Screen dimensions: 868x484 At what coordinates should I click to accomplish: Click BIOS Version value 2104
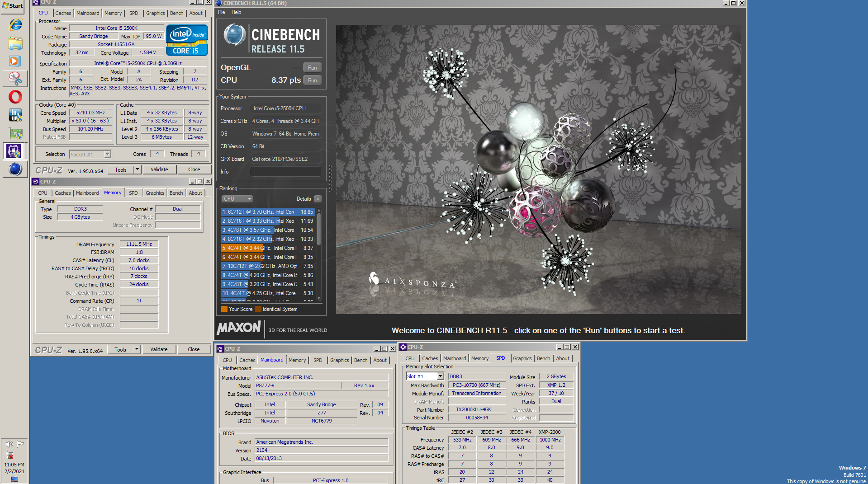(322, 451)
